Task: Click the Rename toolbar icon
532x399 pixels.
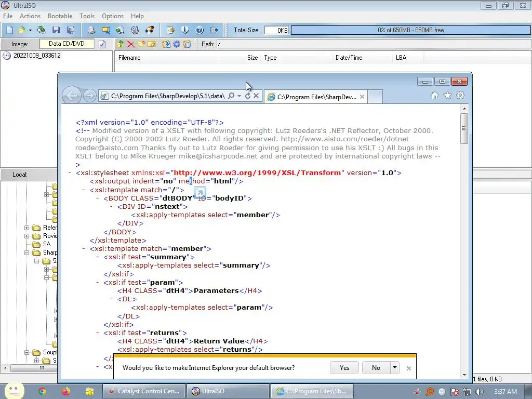Action: point(152,44)
